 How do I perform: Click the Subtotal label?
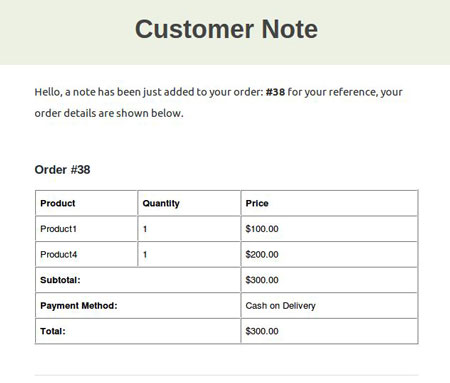tap(60, 280)
